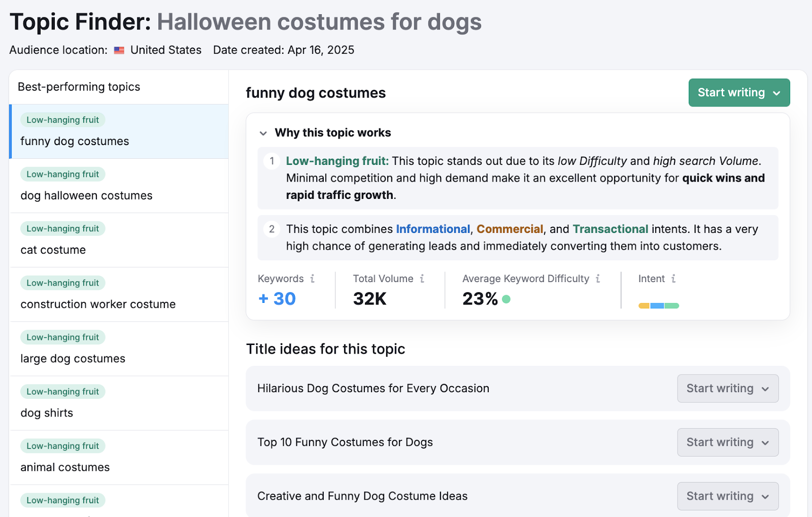The width and height of the screenshot is (812, 517).
Task: Open Start writing for Hilarious Dog Costumes title
Action: [x=728, y=389]
